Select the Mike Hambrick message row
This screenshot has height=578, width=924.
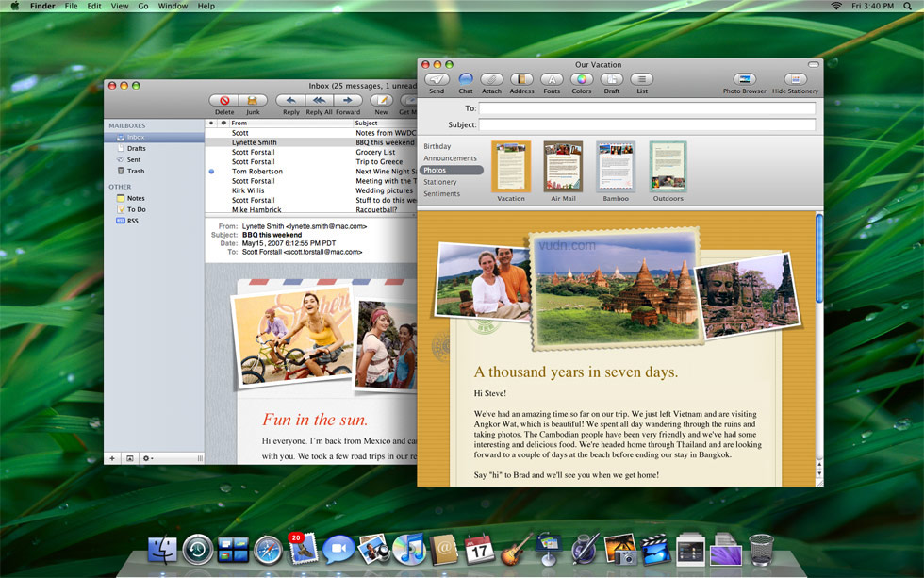point(311,209)
